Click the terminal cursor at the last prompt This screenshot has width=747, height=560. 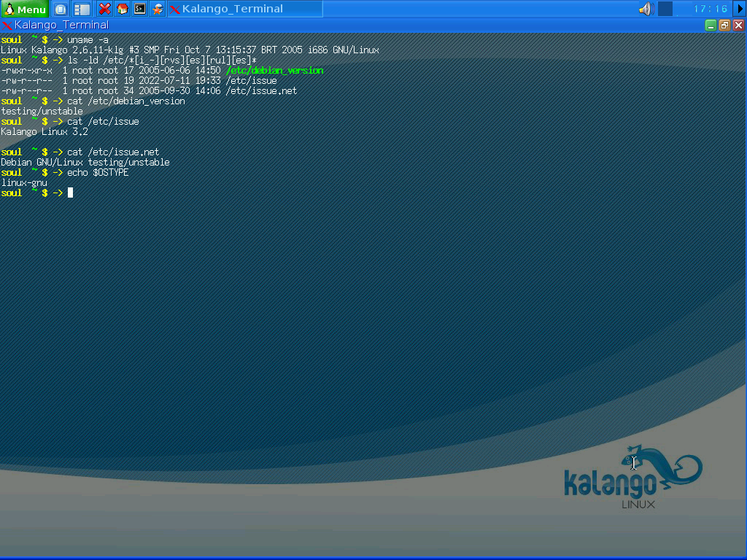click(71, 192)
